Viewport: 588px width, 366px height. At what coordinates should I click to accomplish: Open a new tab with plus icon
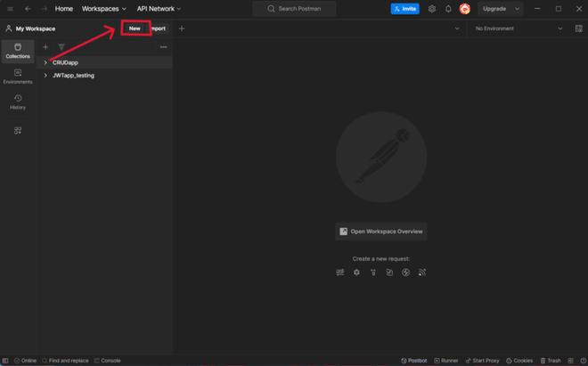pos(182,28)
